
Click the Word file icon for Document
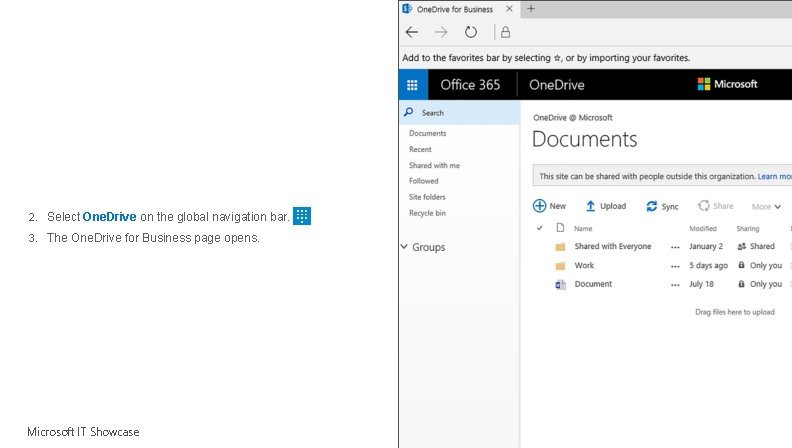point(560,285)
